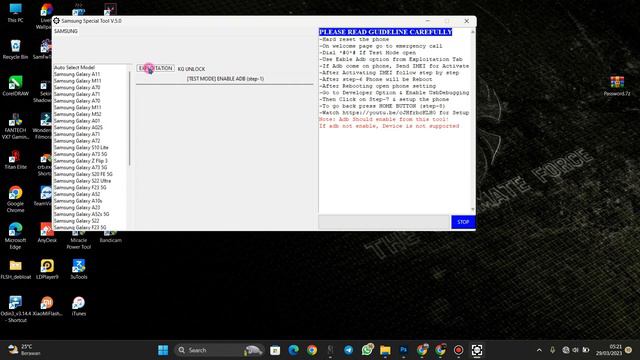Launch 3uTools from the desktop
640x360 pixels.
point(78,269)
